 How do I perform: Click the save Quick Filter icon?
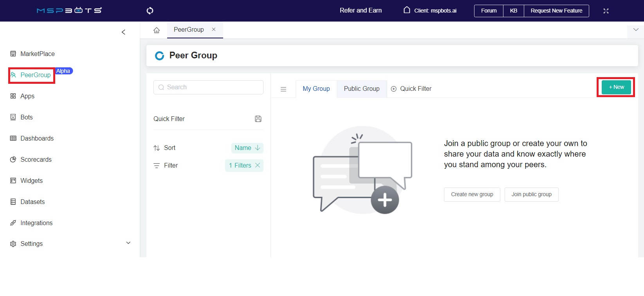pyautogui.click(x=258, y=119)
